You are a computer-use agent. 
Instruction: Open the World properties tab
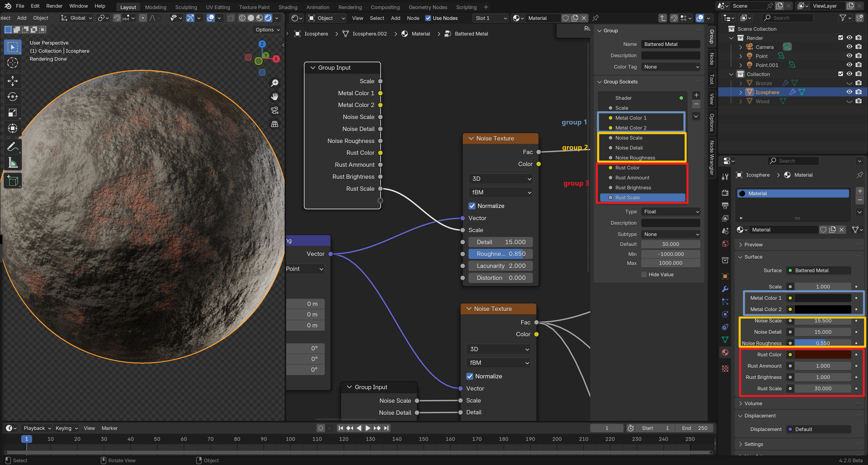725,244
